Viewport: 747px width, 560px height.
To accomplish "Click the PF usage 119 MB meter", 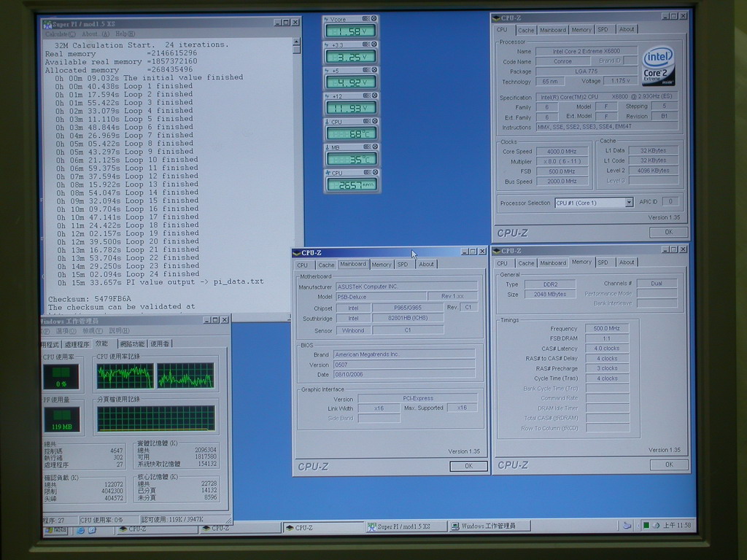I will click(62, 419).
